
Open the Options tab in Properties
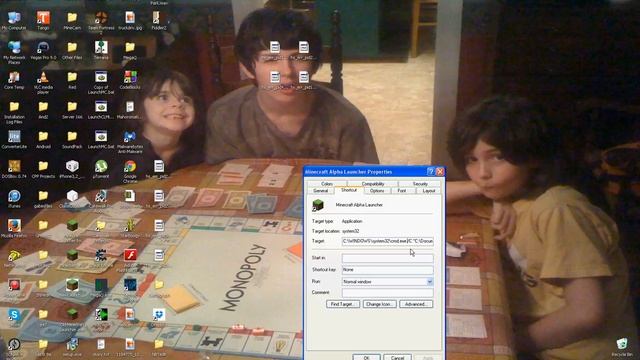click(x=376, y=191)
